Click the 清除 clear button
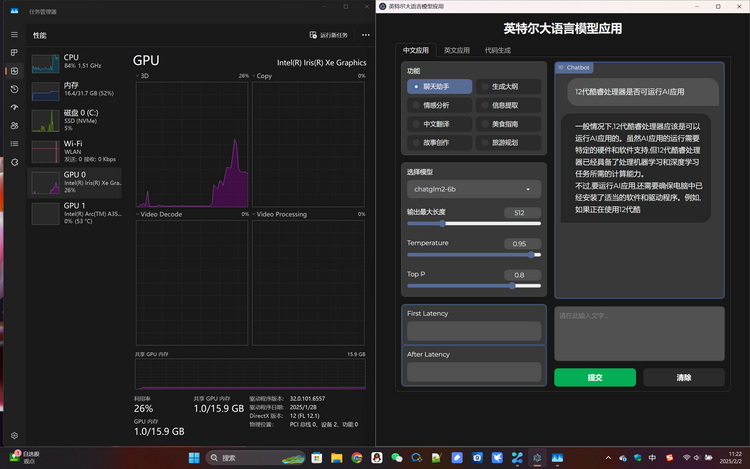Image resolution: width=750 pixels, height=469 pixels. (x=684, y=377)
